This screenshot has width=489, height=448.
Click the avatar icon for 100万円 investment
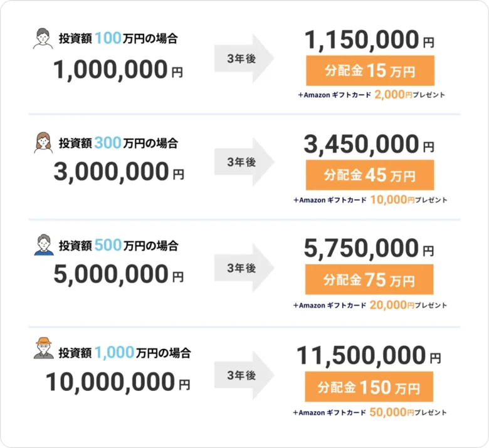pos(43,38)
